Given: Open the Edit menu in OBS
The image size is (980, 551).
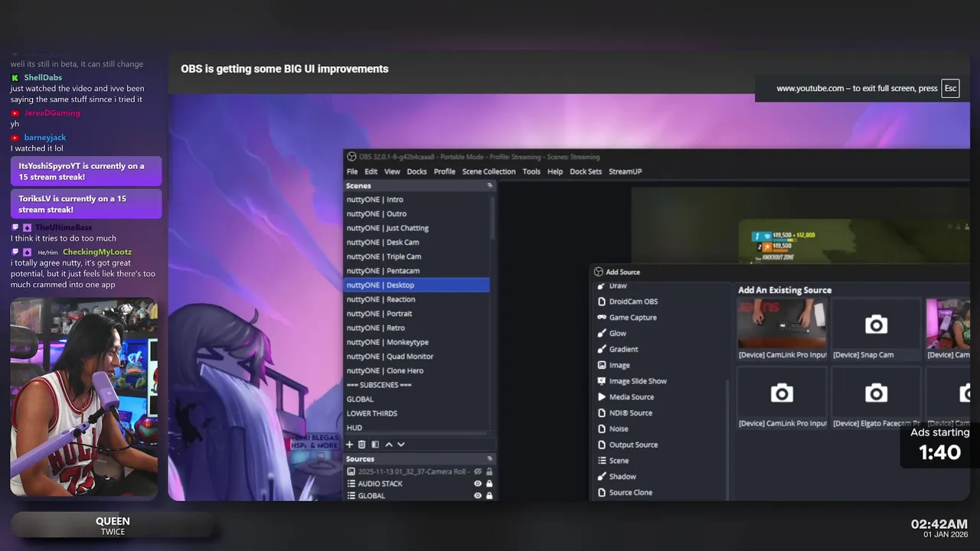Looking at the screenshot, I should coord(371,171).
